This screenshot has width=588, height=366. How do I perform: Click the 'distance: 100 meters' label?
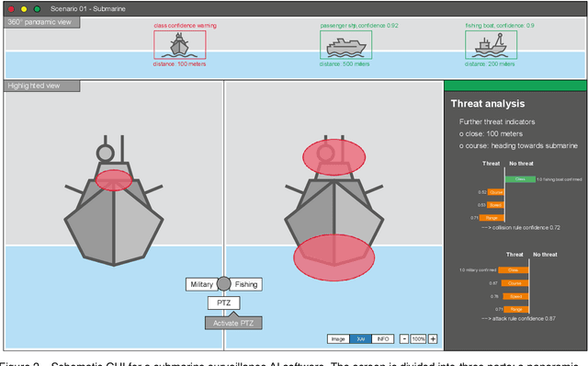pos(179,64)
